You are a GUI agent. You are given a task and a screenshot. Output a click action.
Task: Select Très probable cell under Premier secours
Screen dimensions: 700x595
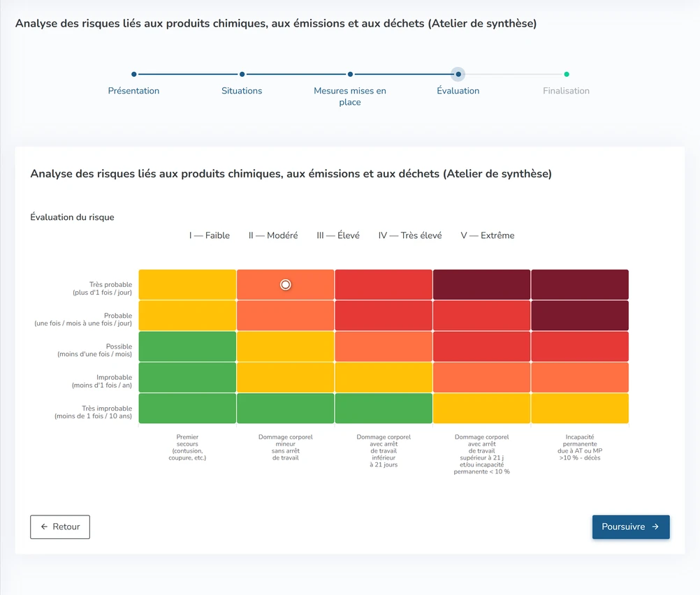[x=187, y=284]
